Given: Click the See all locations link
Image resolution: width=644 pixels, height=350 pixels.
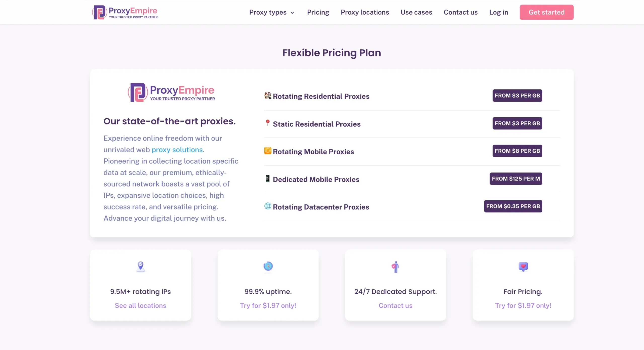Looking at the screenshot, I should 140,305.
